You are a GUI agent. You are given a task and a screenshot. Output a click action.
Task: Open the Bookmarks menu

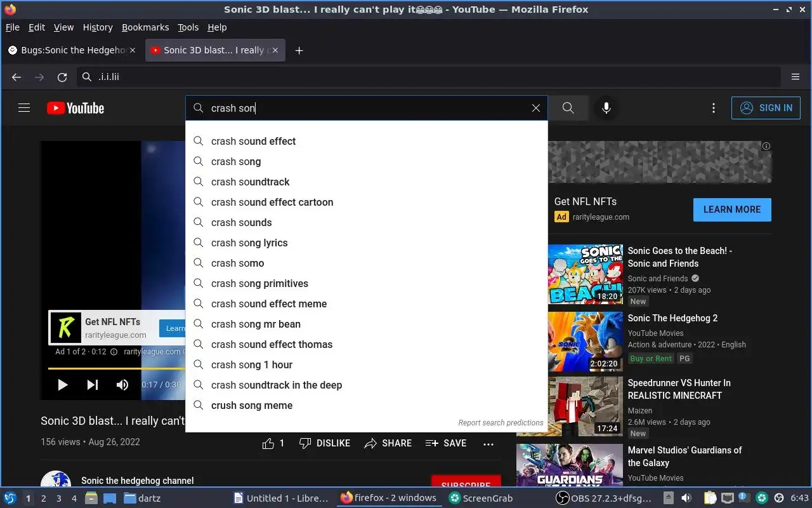point(145,27)
